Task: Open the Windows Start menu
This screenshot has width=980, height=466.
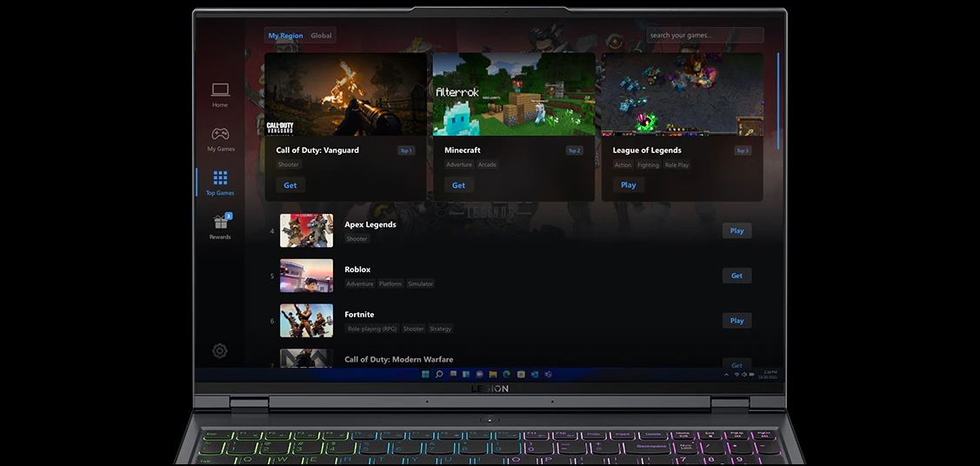Action: 425,374
